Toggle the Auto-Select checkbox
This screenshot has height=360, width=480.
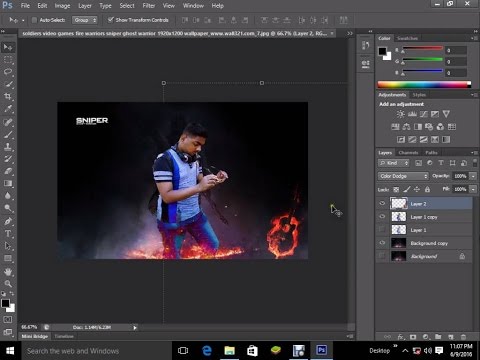[34, 20]
